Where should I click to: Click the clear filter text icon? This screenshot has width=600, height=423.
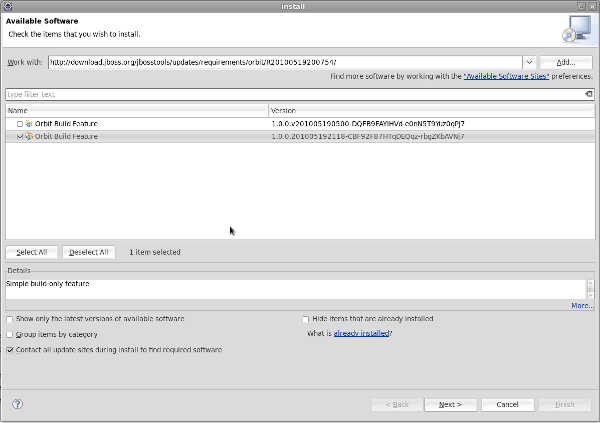(588, 94)
